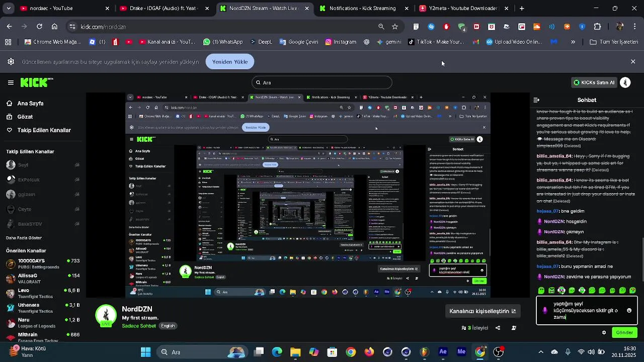Screen dimensions: 644x362
Task: Insert the last emote with heart eyes
Action: [632, 290]
